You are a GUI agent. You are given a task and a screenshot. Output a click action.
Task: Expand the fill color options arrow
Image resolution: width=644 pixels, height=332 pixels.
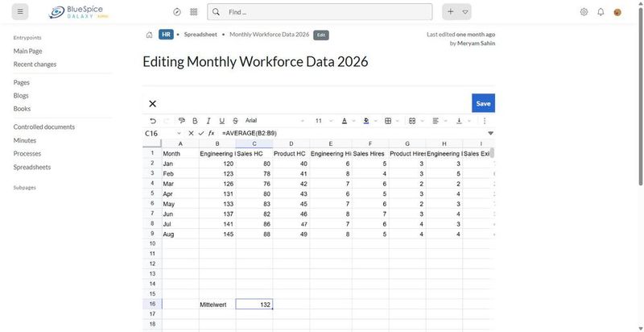pyautogui.click(x=375, y=121)
